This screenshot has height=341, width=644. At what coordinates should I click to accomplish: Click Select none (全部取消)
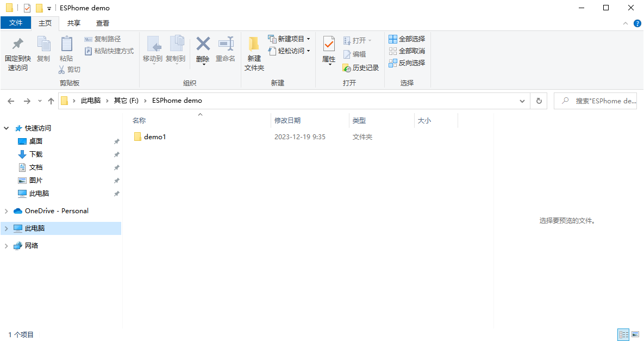[x=407, y=51]
